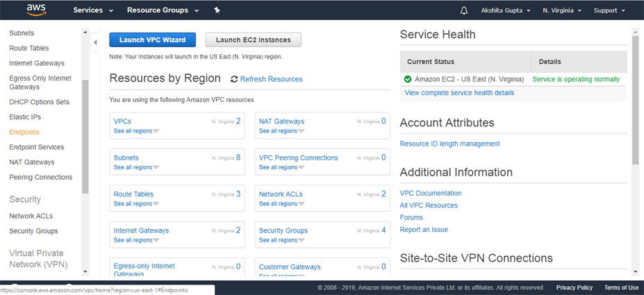Click the Launch VPC Wizard button
This screenshot has width=644, height=295.
pos(152,40)
